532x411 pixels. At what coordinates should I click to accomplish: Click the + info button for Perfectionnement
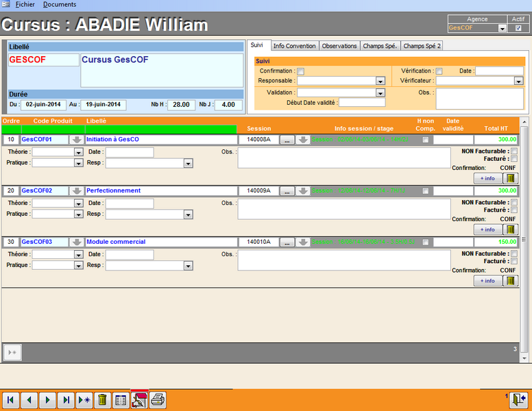click(487, 229)
